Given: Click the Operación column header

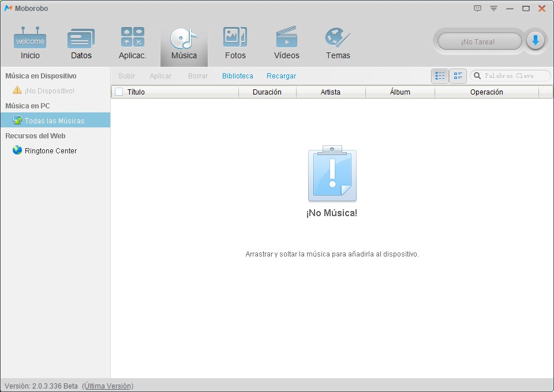Looking at the screenshot, I should click(x=486, y=92).
